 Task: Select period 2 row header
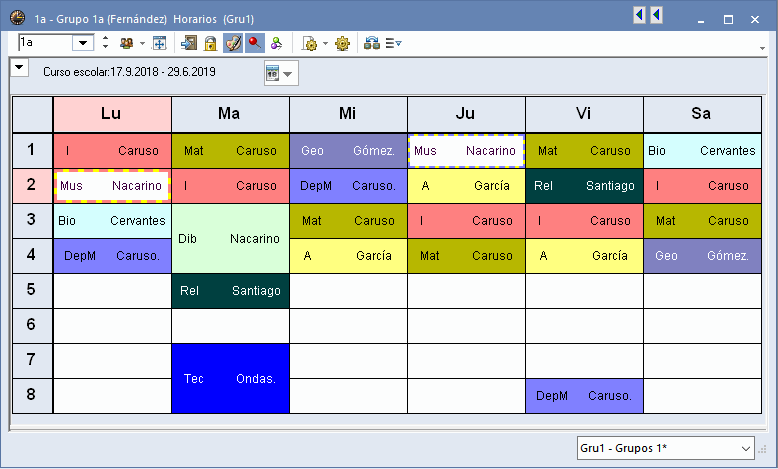[x=32, y=186]
